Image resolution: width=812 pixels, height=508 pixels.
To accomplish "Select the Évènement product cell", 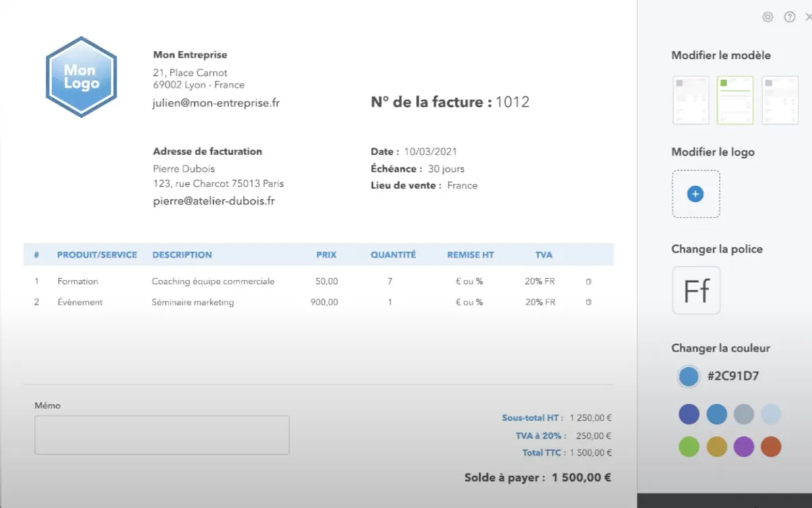I will click(x=80, y=302).
